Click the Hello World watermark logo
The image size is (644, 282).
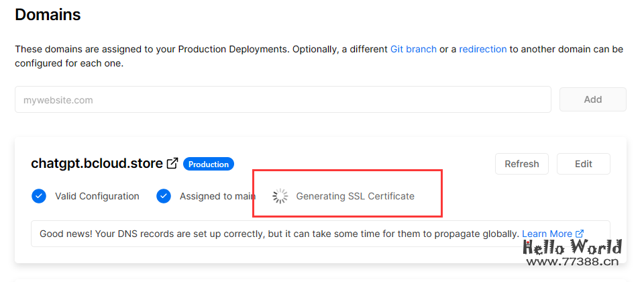click(572, 254)
